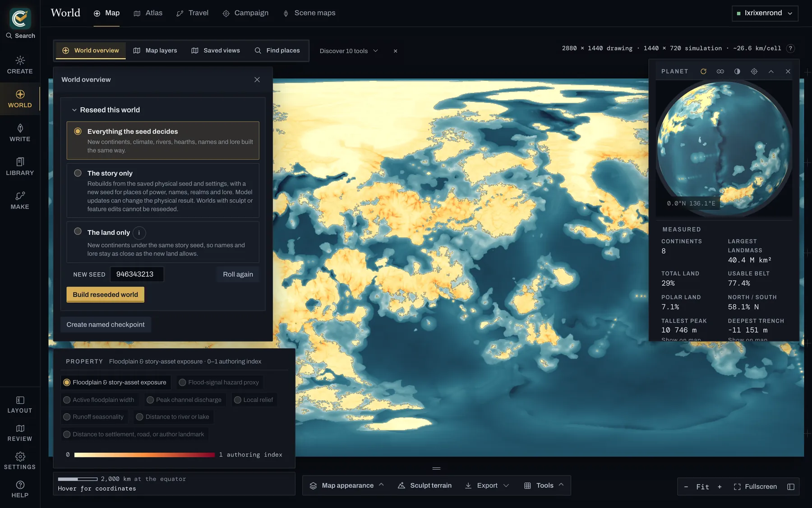812x508 pixels.
Task: Click Create named checkpoint button
Action: point(106,325)
